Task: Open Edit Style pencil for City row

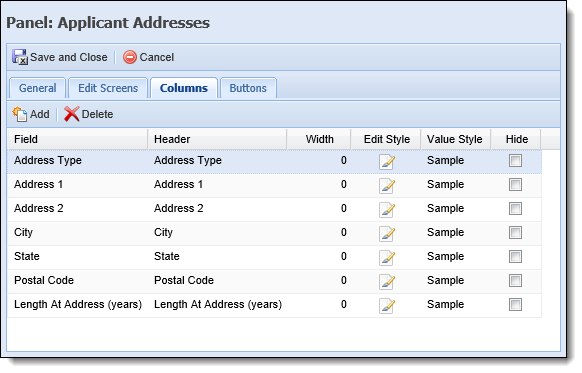Action: [387, 234]
